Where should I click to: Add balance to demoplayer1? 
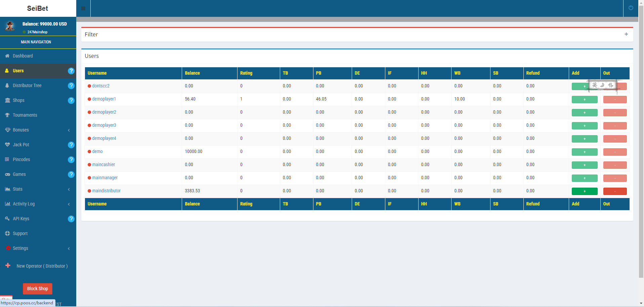tap(585, 100)
